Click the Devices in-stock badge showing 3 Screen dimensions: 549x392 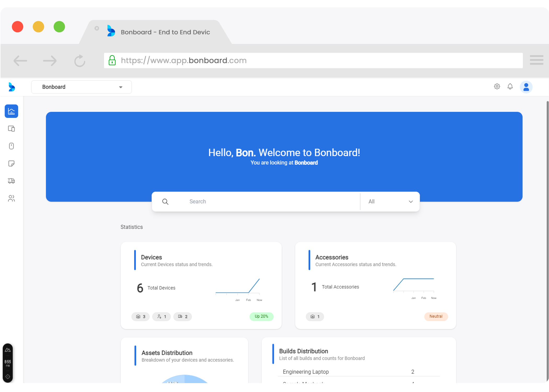pyautogui.click(x=141, y=316)
